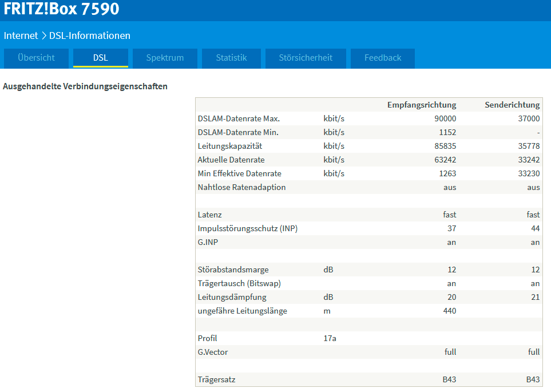
Task: Open the Feedback tab
Action: pos(383,58)
